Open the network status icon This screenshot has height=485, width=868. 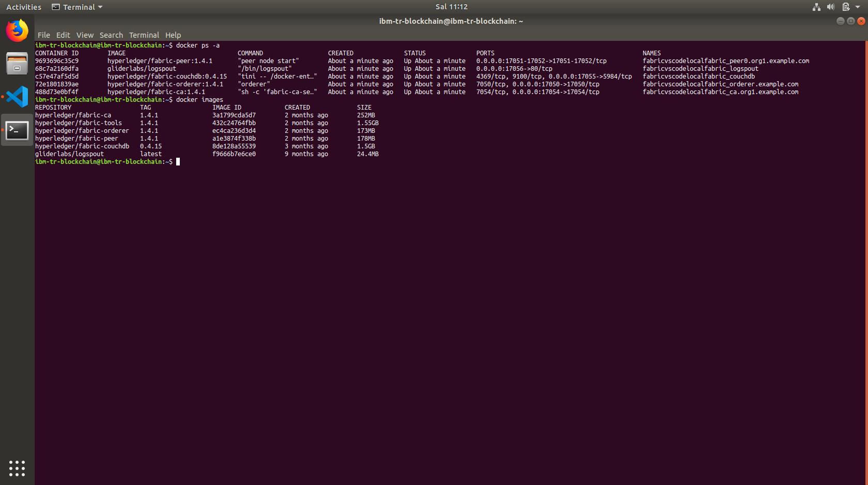tap(816, 7)
